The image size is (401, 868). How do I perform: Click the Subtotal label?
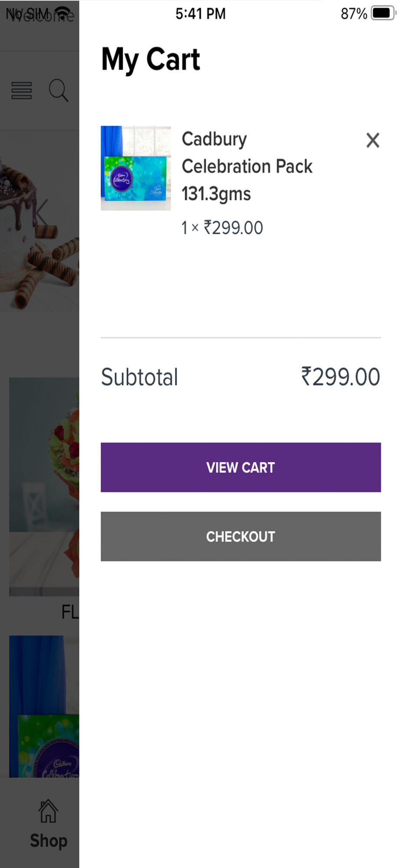click(139, 377)
